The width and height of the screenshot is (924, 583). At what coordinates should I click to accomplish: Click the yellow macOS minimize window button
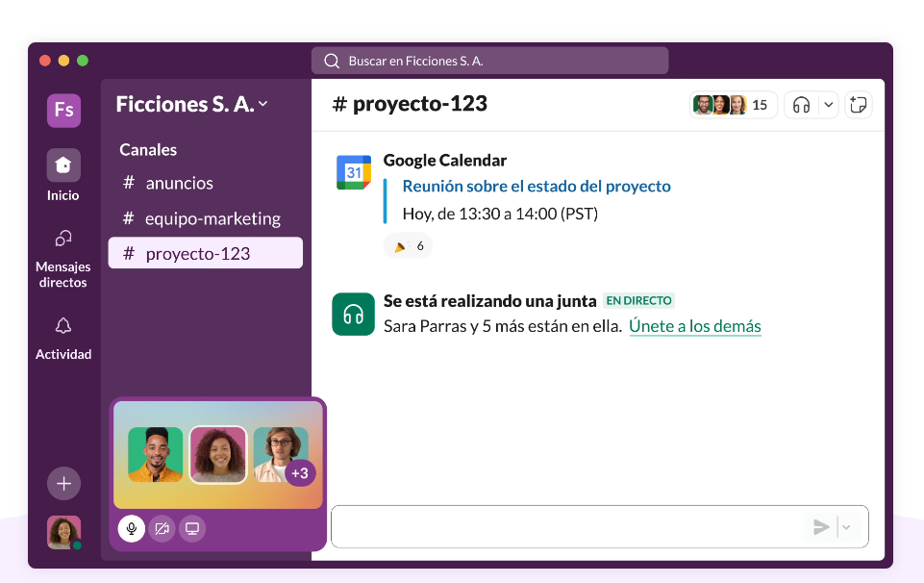(63, 60)
